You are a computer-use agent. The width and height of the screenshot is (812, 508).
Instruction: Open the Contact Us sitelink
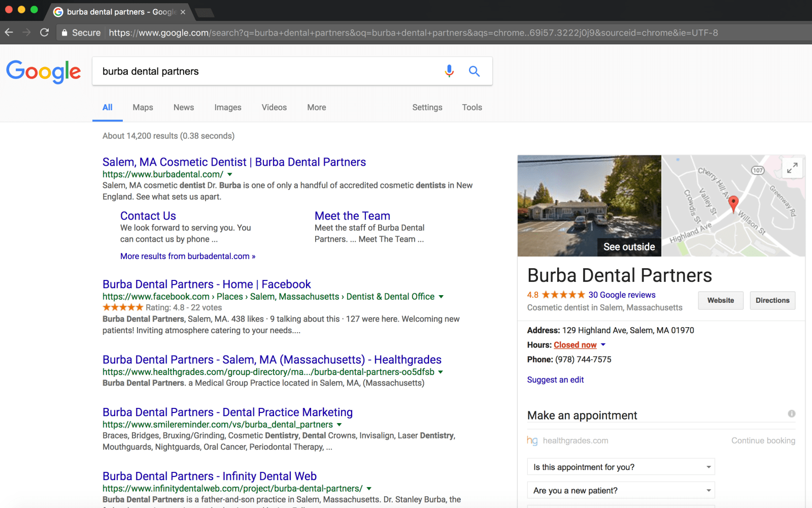[x=148, y=216]
